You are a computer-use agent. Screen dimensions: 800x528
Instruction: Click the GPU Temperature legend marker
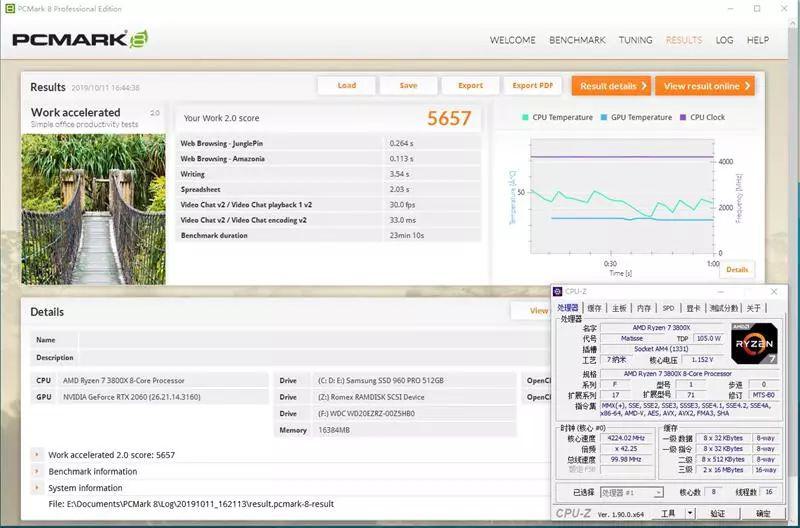tap(604, 117)
